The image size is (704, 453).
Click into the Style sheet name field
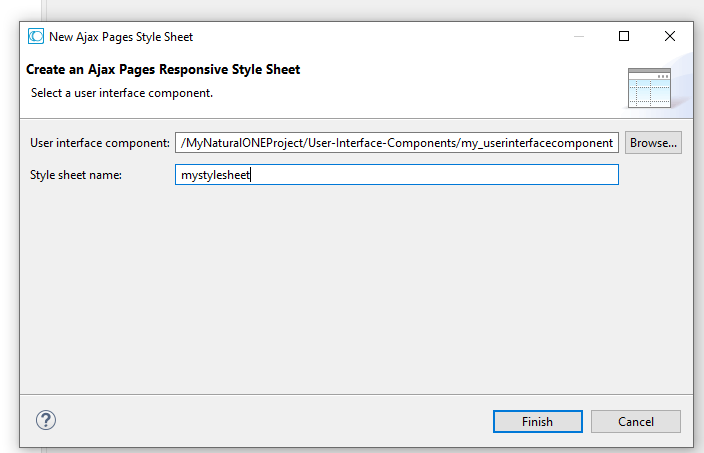[x=430, y=175]
